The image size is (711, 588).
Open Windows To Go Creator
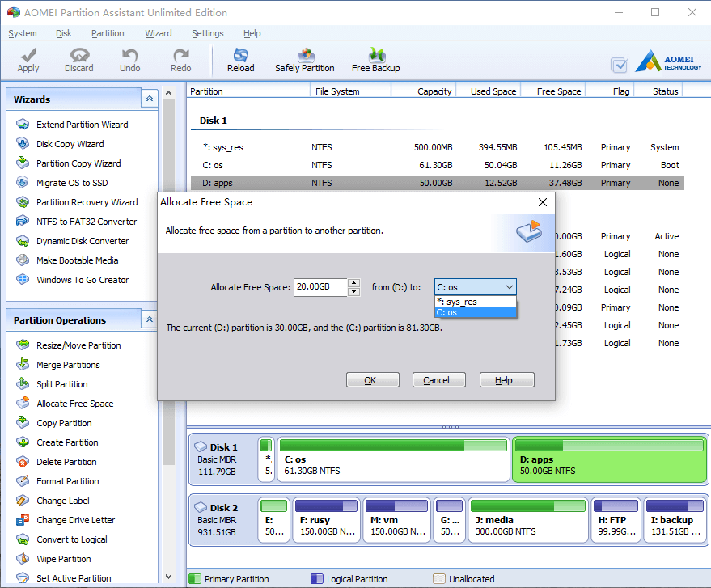83,280
